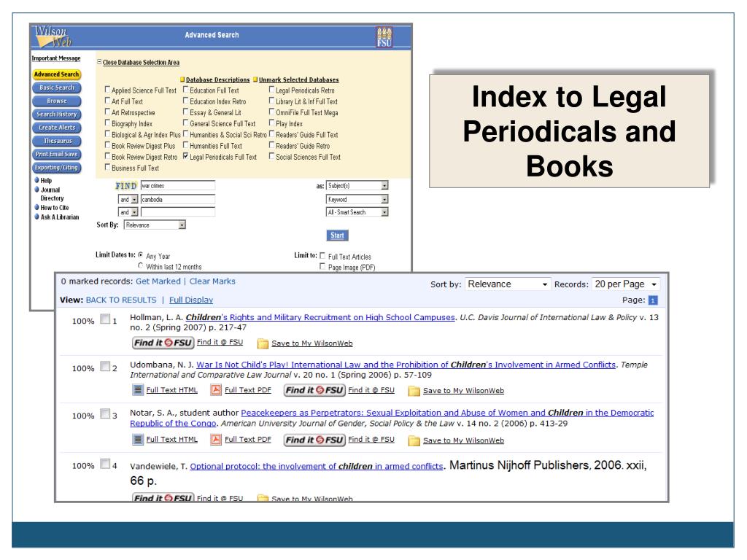Select Any Year date option
747x560 pixels.
click(x=141, y=254)
